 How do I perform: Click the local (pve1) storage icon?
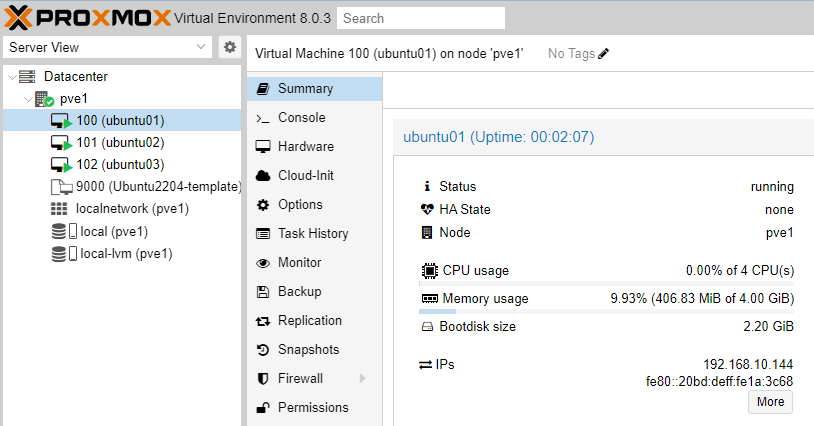point(64,231)
